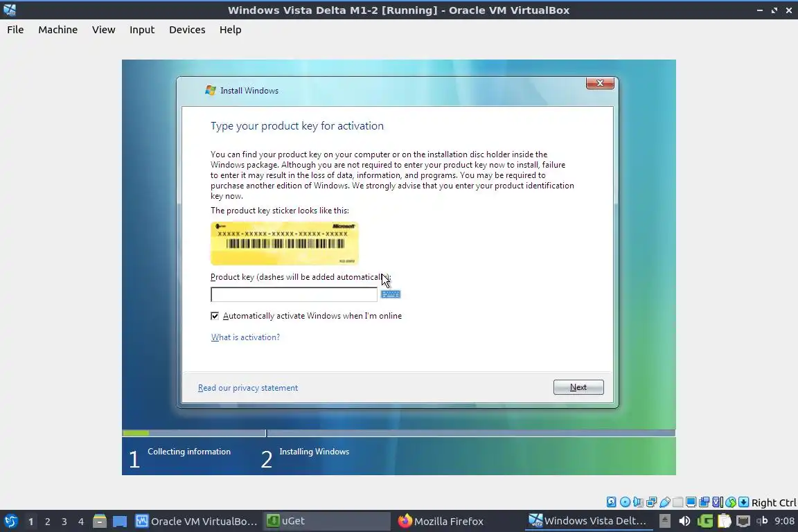The width and height of the screenshot is (798, 532).
Task: Click the audio indicator in VirtualBox status bar
Action: click(x=638, y=502)
